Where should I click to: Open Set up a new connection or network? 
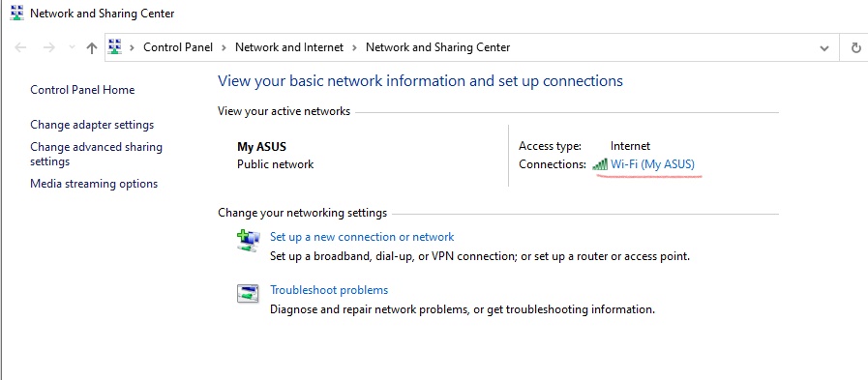pyautogui.click(x=362, y=237)
